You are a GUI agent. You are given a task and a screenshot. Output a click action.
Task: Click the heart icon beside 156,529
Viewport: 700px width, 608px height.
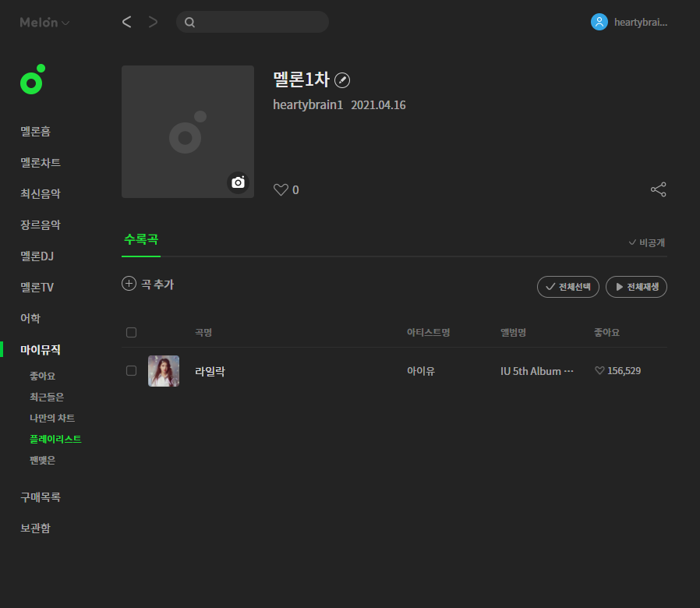(x=599, y=370)
